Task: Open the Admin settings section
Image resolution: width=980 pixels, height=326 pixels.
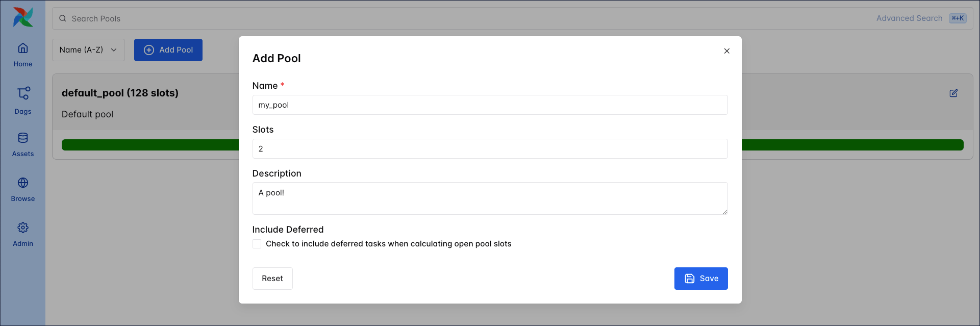Action: click(x=22, y=228)
